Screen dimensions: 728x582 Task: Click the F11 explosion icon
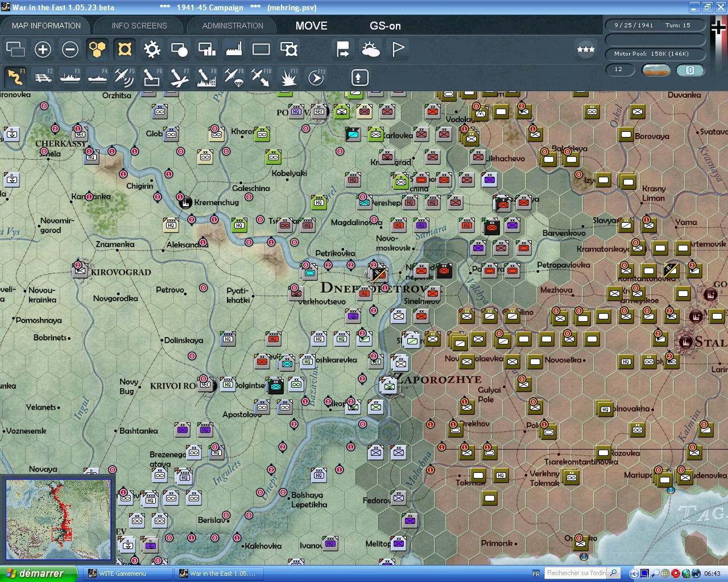coord(288,77)
